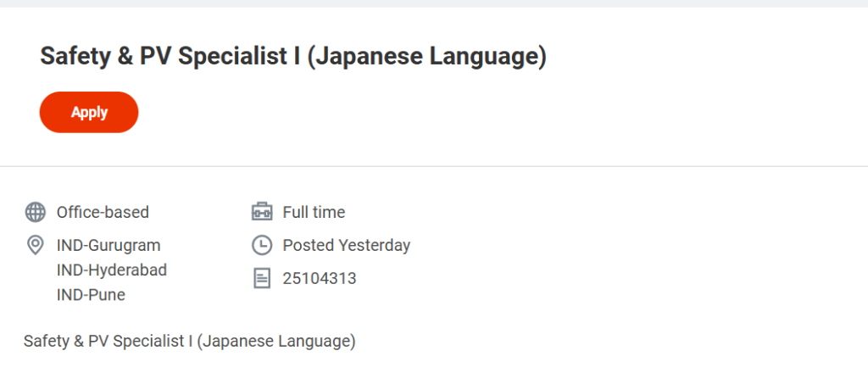Click the gray strip at the page top
The width and height of the screenshot is (868, 373).
tap(434, 3)
